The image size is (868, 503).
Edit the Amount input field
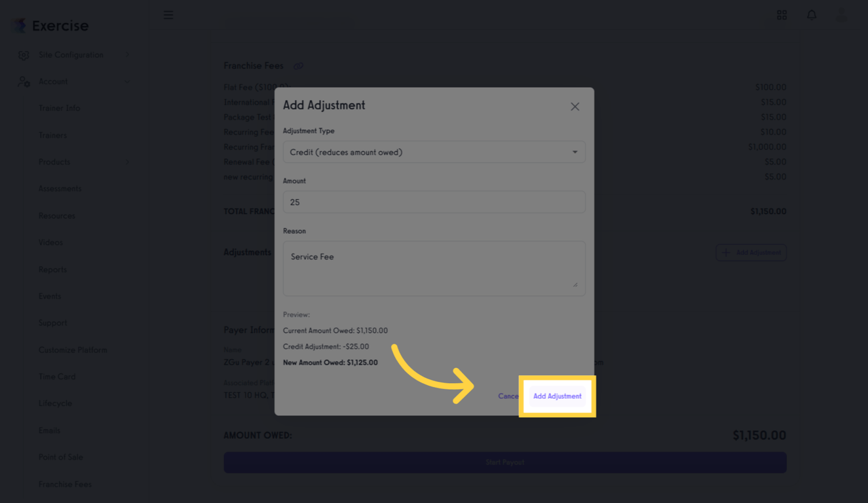click(434, 202)
